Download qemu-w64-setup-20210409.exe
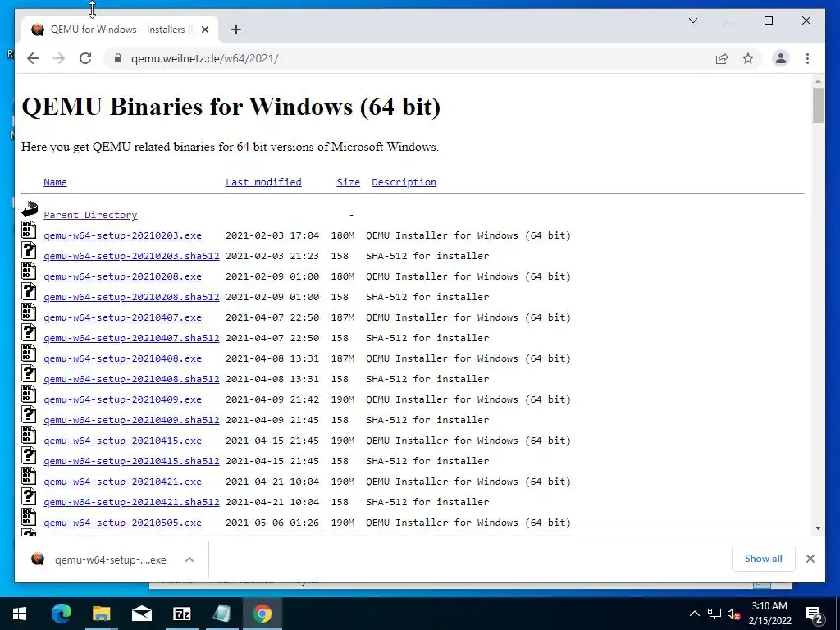The image size is (840, 630). (123, 399)
